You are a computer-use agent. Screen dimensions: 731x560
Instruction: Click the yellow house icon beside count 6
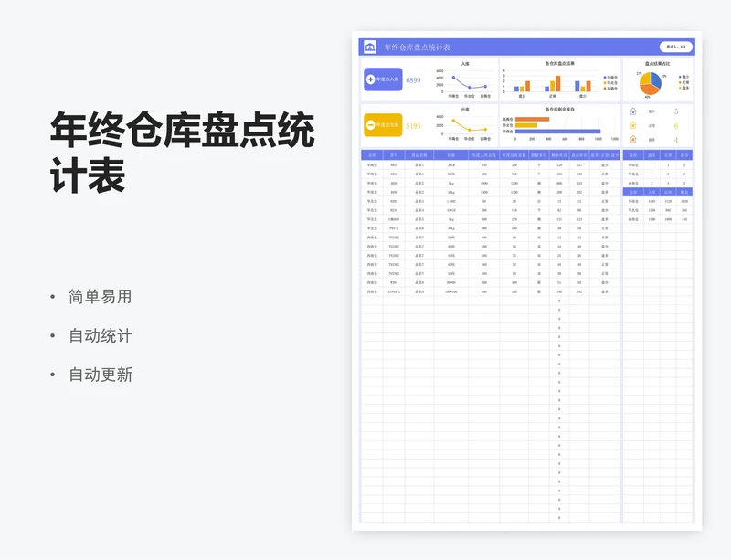tap(633, 125)
